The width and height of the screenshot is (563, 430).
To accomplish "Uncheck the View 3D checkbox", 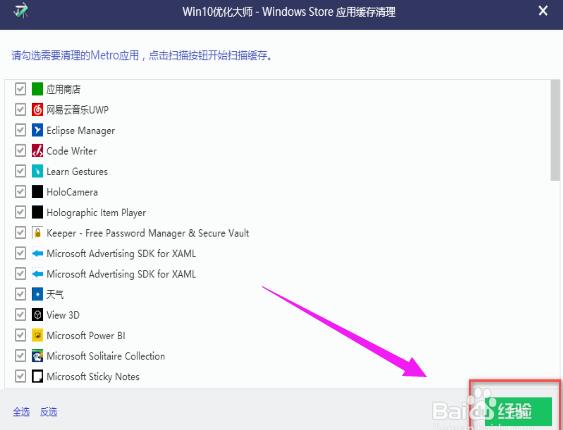I will click(x=20, y=315).
